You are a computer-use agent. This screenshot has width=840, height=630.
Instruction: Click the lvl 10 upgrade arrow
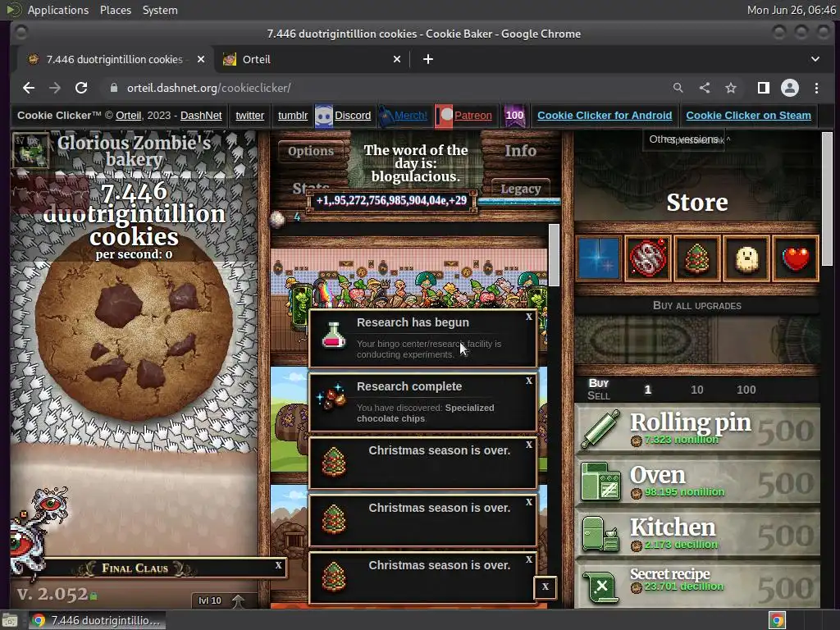(238, 601)
